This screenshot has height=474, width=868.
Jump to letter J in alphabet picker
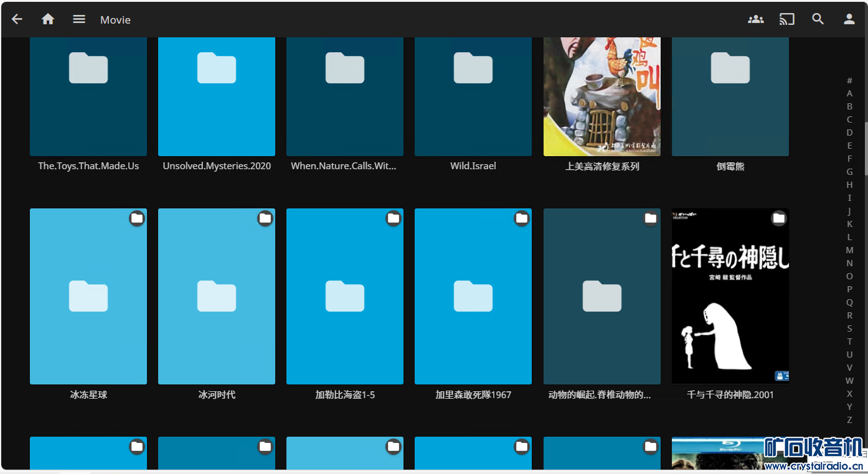click(x=849, y=211)
